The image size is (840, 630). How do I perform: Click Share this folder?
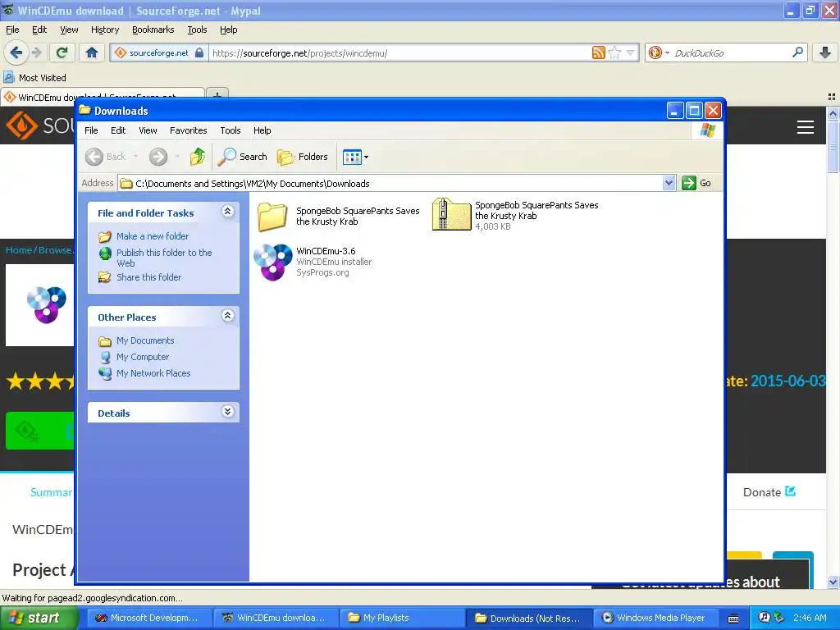(149, 277)
